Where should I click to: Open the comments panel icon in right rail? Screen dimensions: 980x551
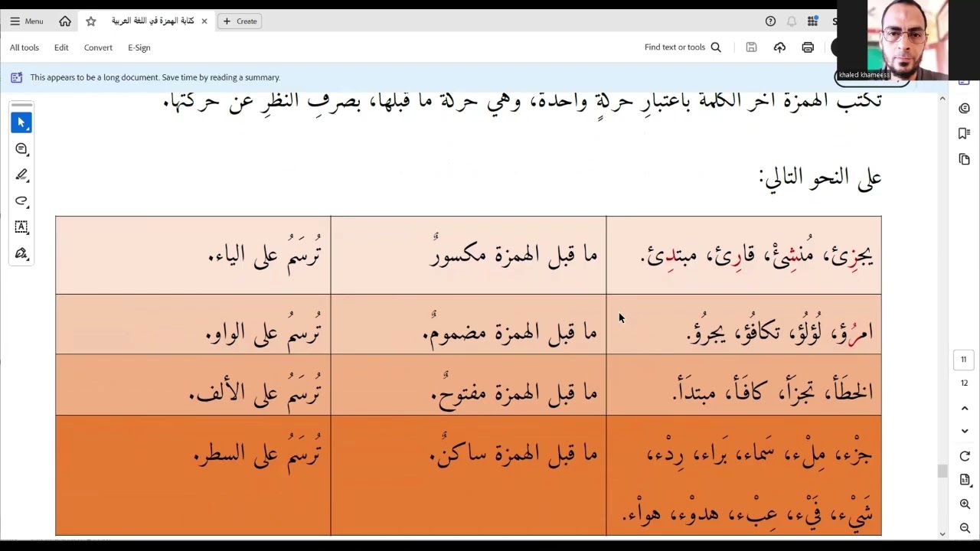coord(965,108)
